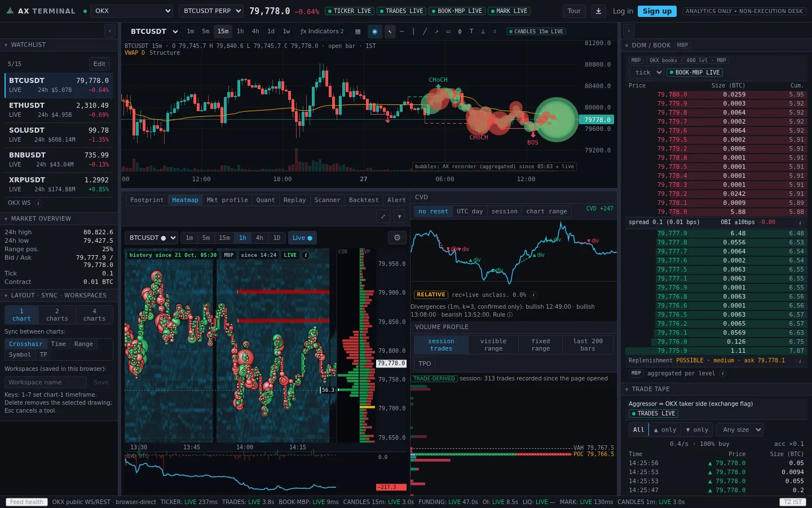Screen dimensions: 812x508
Task: Open chart type grid icon beside Indicators
Action: pyautogui.click(x=358, y=32)
